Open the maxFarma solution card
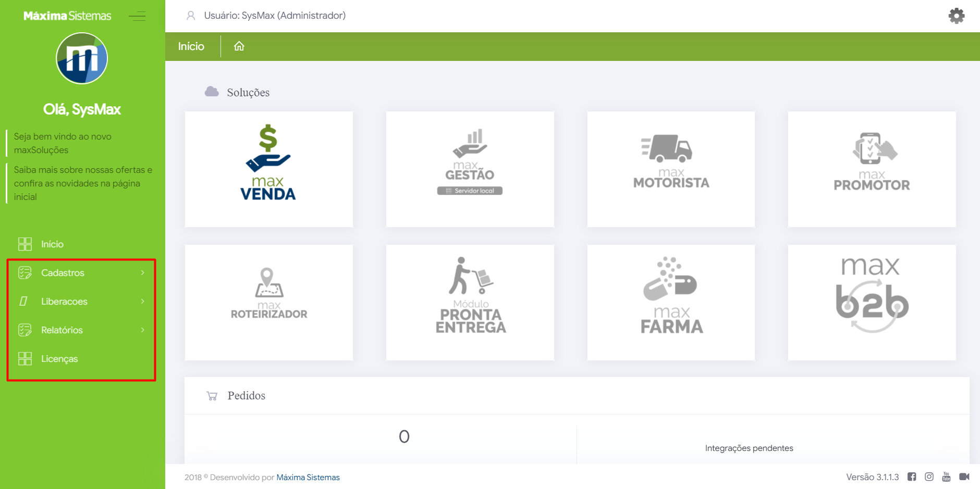Image resolution: width=980 pixels, height=489 pixels. click(x=671, y=303)
